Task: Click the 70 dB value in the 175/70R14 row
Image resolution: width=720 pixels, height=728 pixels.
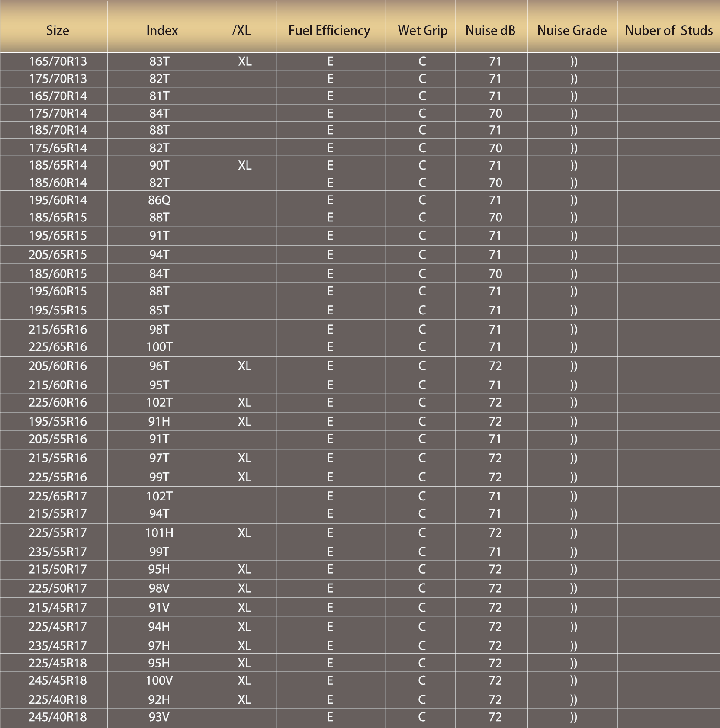Action: point(495,113)
